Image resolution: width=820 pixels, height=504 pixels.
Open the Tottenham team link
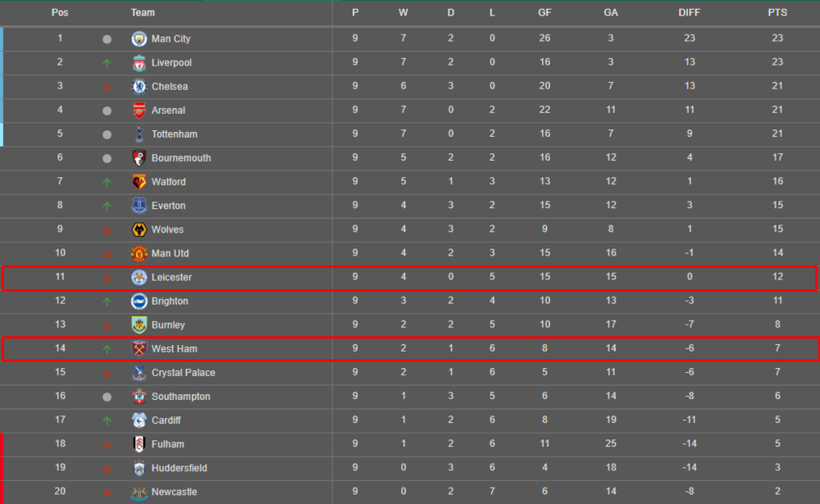(174, 134)
